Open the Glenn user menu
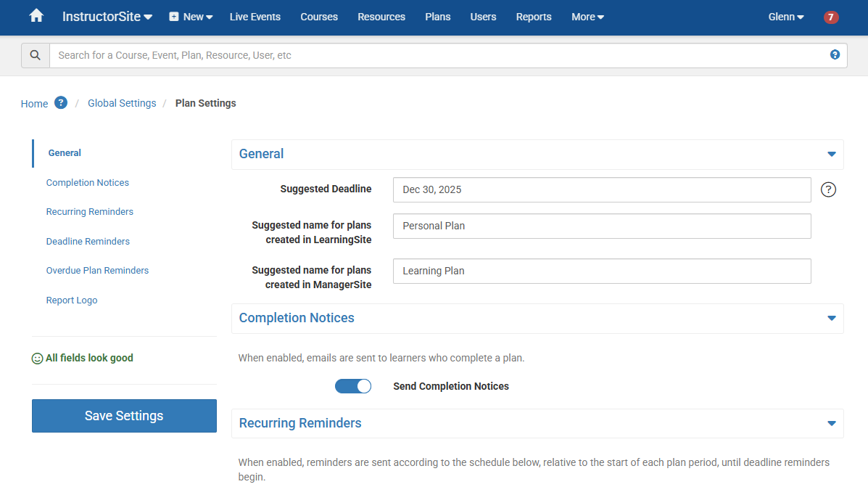This screenshot has height=495, width=868. pos(786,17)
